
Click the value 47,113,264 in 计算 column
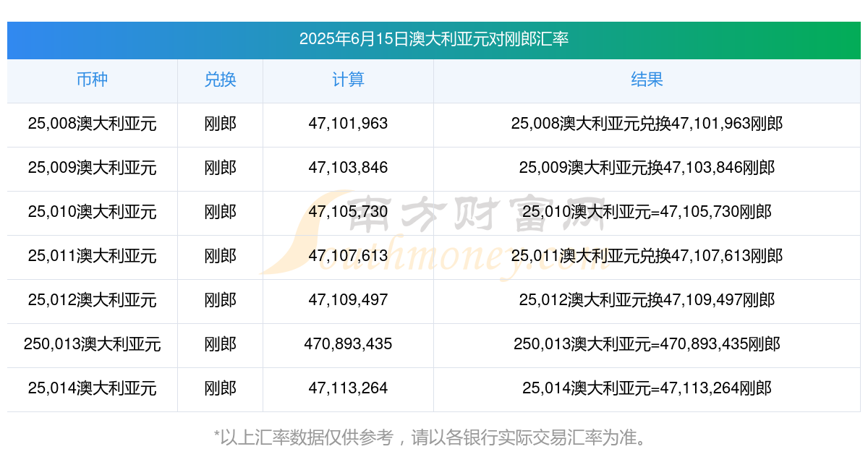pos(348,388)
